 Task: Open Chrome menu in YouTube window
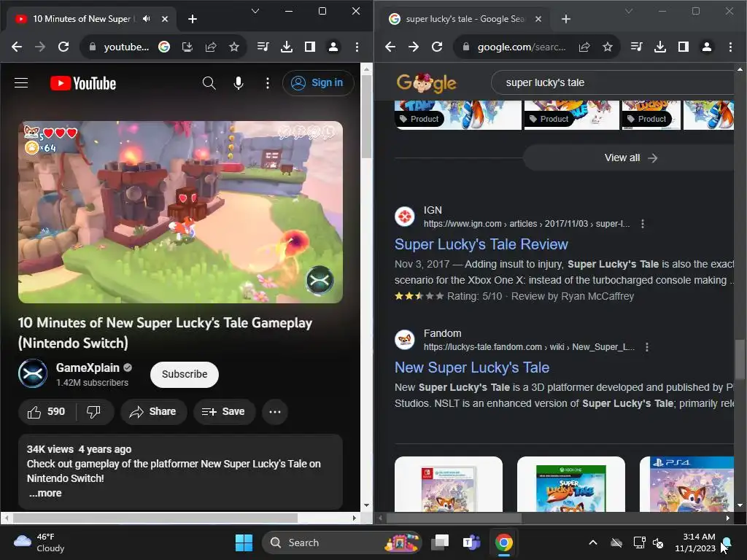[x=357, y=47]
